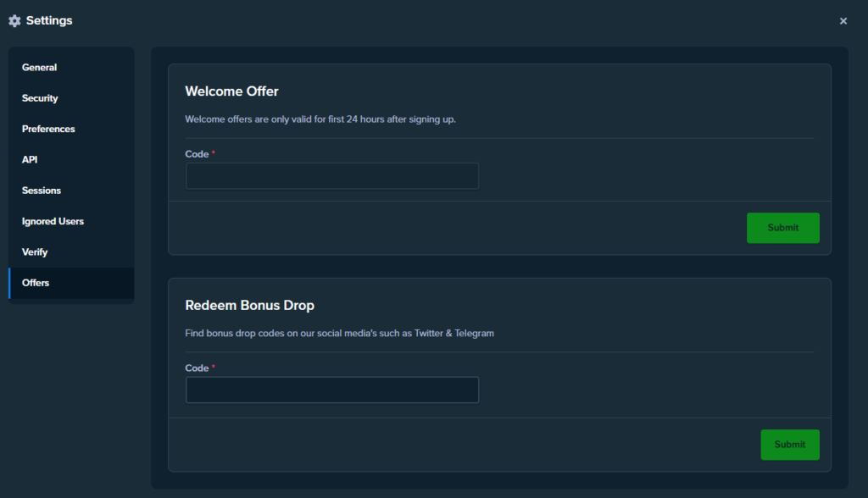Screen dimensions: 868x498
Task: Close the Settings dialog with the X
Action: [x=843, y=21]
